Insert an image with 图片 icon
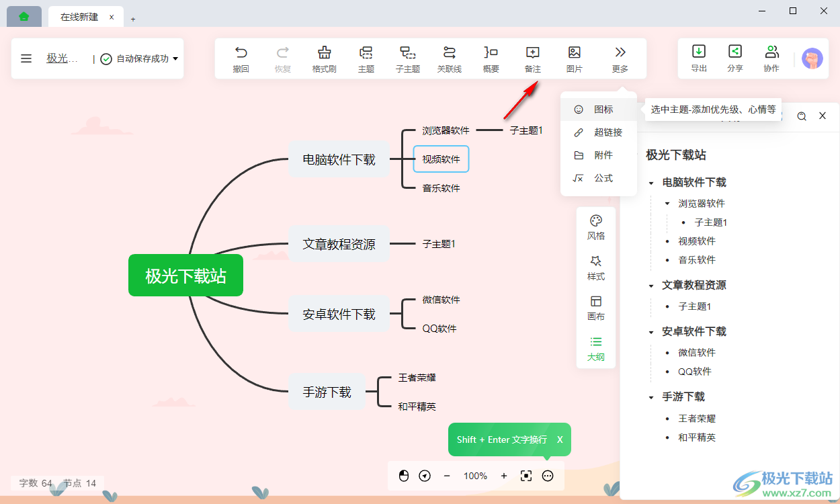The image size is (840, 504). click(x=575, y=52)
